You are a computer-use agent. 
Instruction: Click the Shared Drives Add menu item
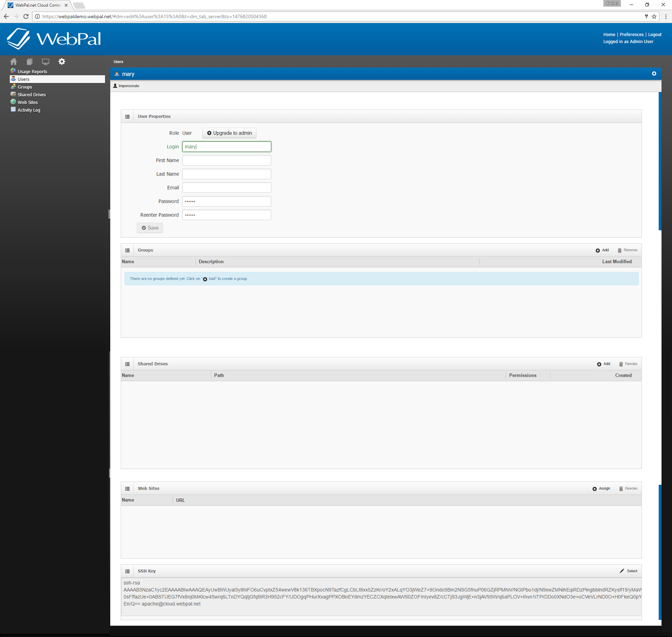click(604, 364)
